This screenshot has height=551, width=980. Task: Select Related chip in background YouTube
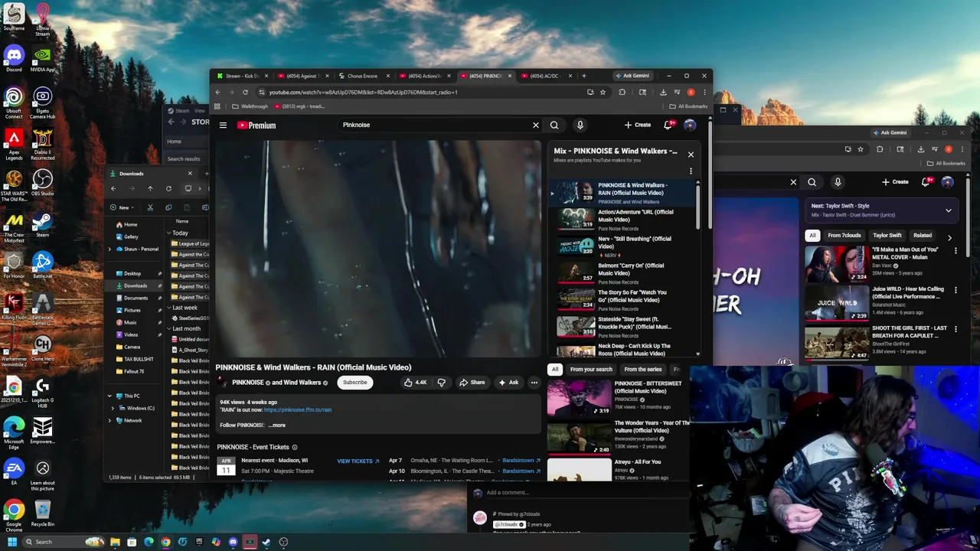(x=923, y=236)
